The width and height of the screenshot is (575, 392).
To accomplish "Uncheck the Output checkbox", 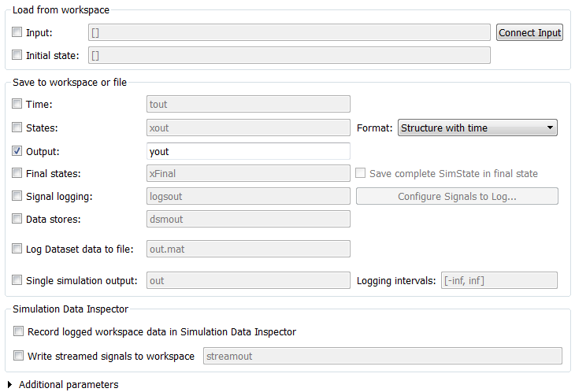I will tap(17, 151).
